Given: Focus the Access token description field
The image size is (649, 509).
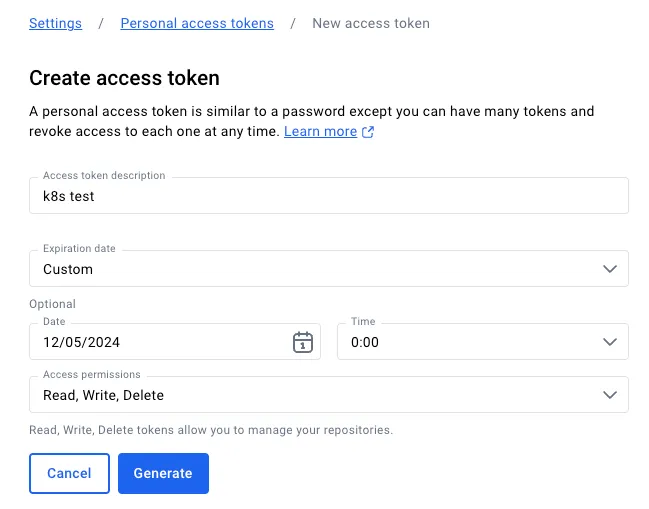Looking at the screenshot, I should [x=329, y=196].
